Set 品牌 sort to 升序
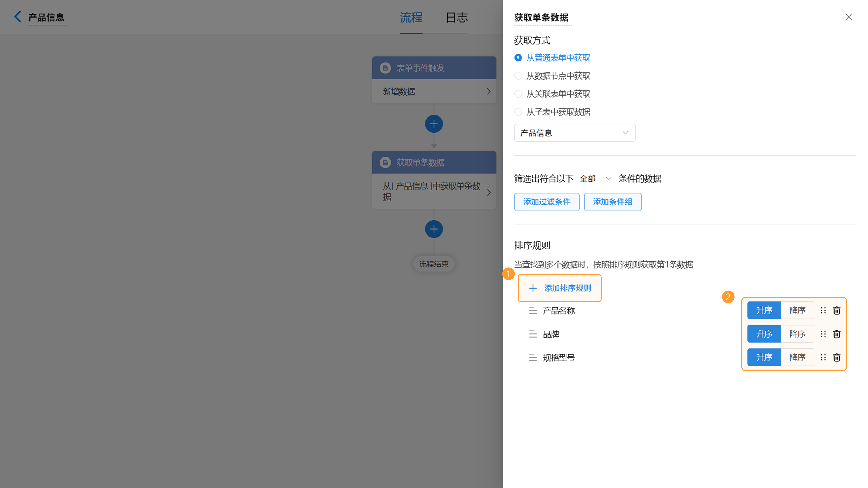 pos(764,334)
